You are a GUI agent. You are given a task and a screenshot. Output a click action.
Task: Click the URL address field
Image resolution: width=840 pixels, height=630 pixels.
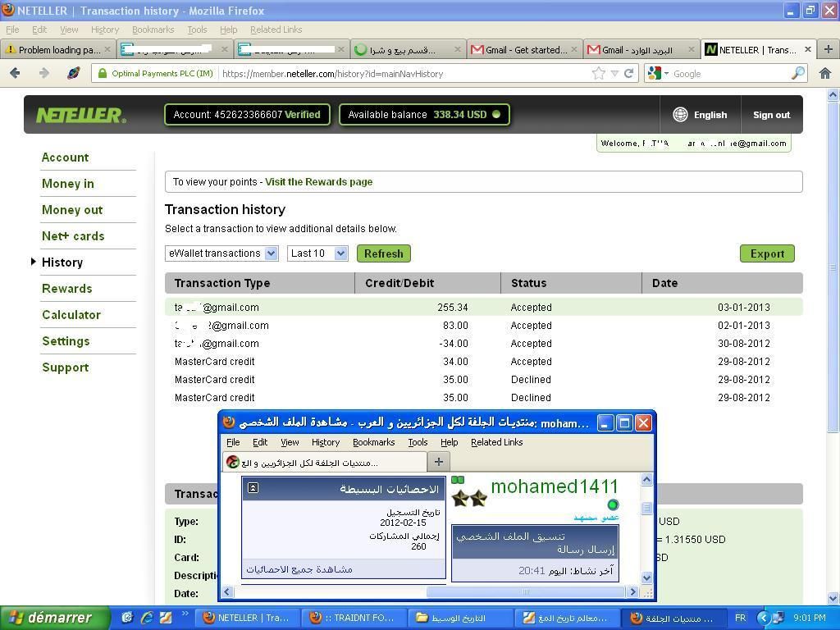pos(404,73)
